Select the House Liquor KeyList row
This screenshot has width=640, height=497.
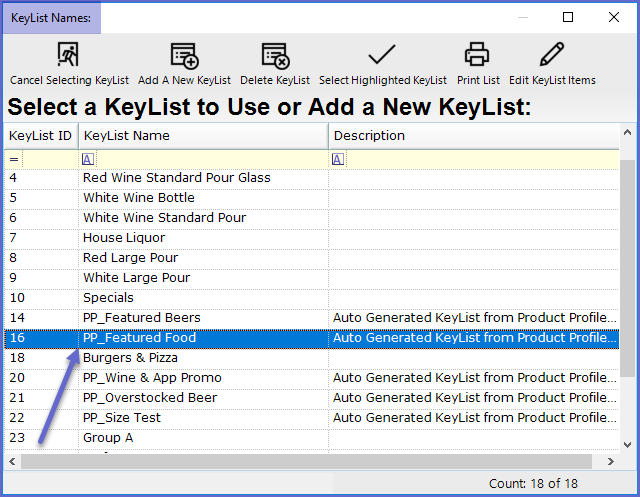[x=311, y=238]
